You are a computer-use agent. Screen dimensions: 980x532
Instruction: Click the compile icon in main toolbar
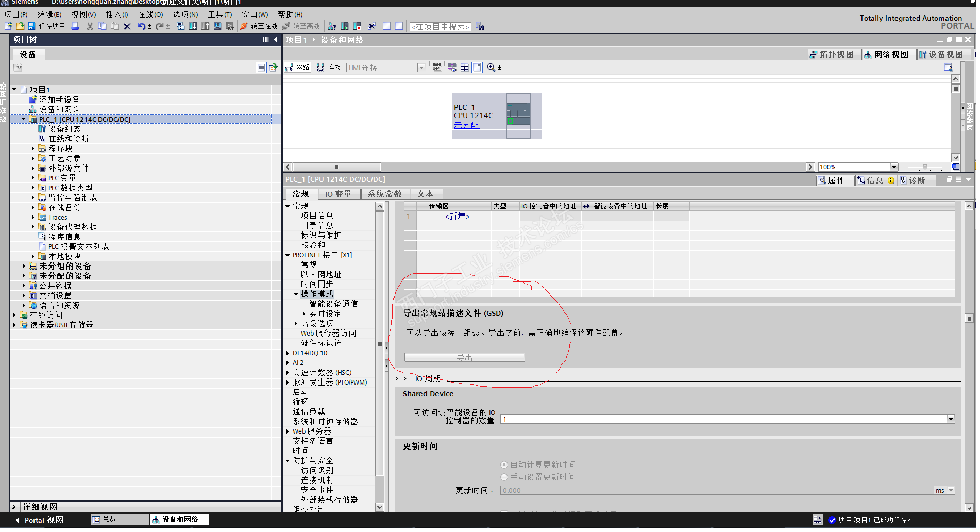point(181,26)
